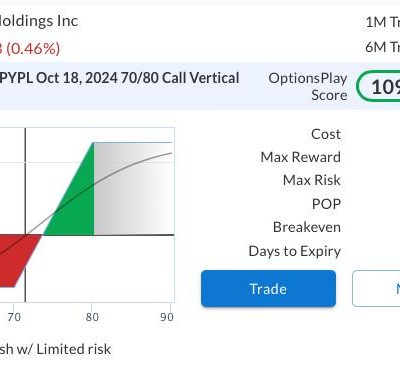Click the gray shaded max profit zone
The height and width of the screenshot is (366, 400).
coord(134,189)
